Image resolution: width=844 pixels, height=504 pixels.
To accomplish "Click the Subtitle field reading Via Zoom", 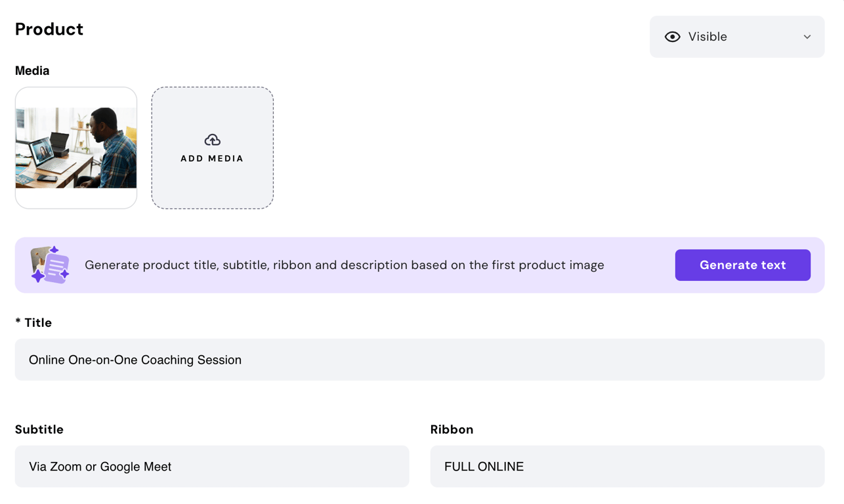I will (212, 467).
